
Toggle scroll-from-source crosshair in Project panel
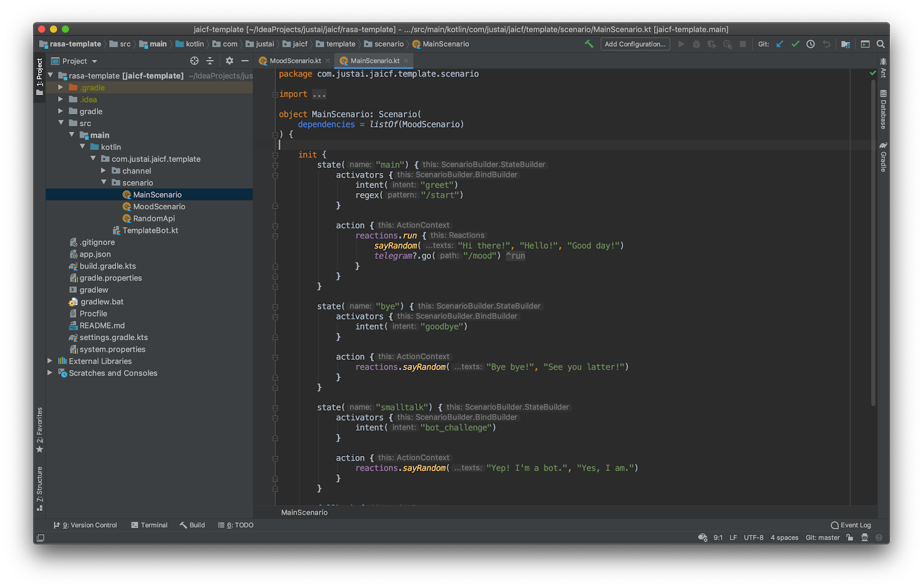pyautogui.click(x=194, y=61)
